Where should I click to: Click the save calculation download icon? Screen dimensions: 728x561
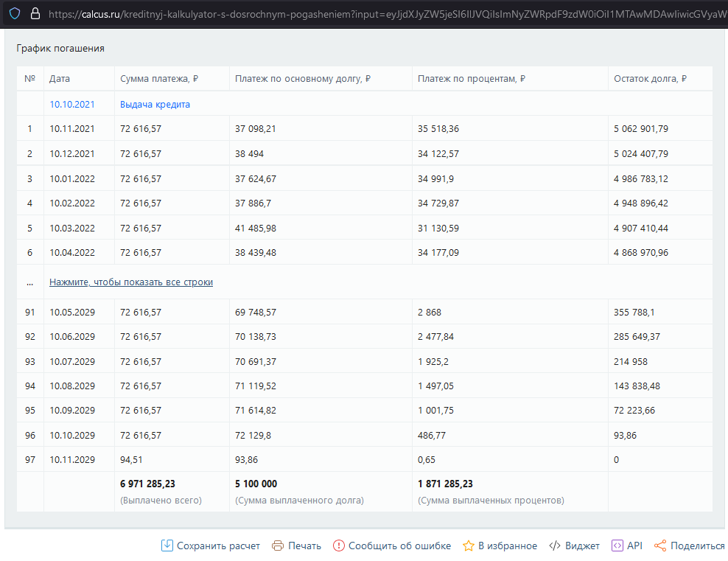pyautogui.click(x=167, y=546)
